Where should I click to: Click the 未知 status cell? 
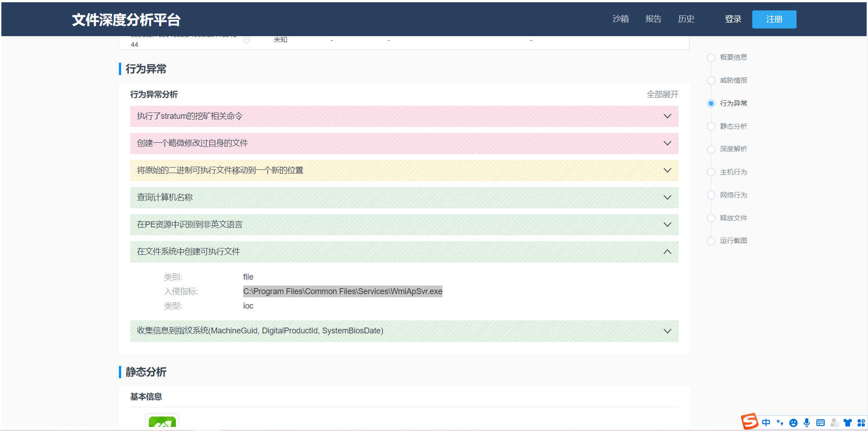tap(280, 40)
